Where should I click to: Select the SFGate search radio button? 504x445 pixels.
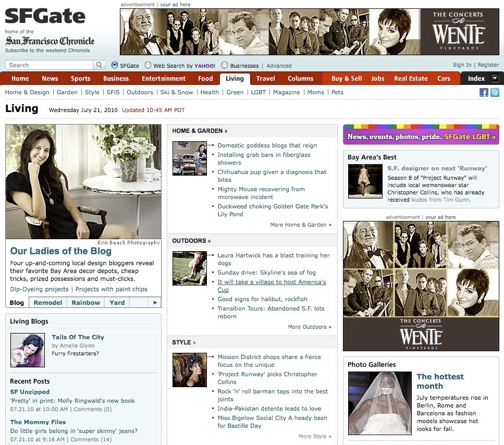tap(115, 65)
